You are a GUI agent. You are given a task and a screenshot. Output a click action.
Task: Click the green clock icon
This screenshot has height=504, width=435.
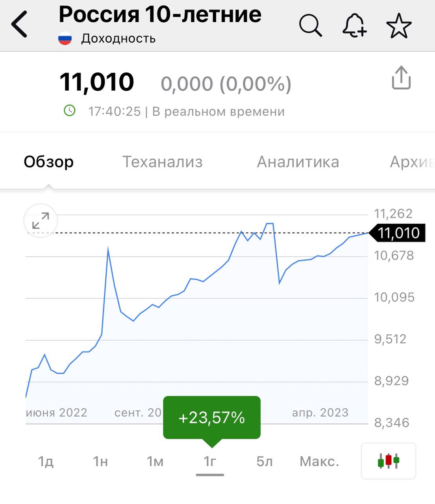coord(70,111)
